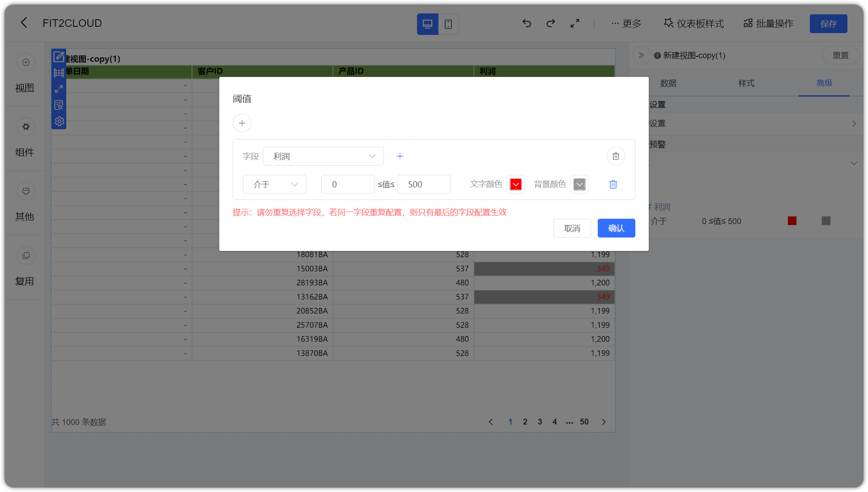This screenshot has height=492, width=868.
Task: Click the pagination ellipsis
Action: [x=569, y=422]
